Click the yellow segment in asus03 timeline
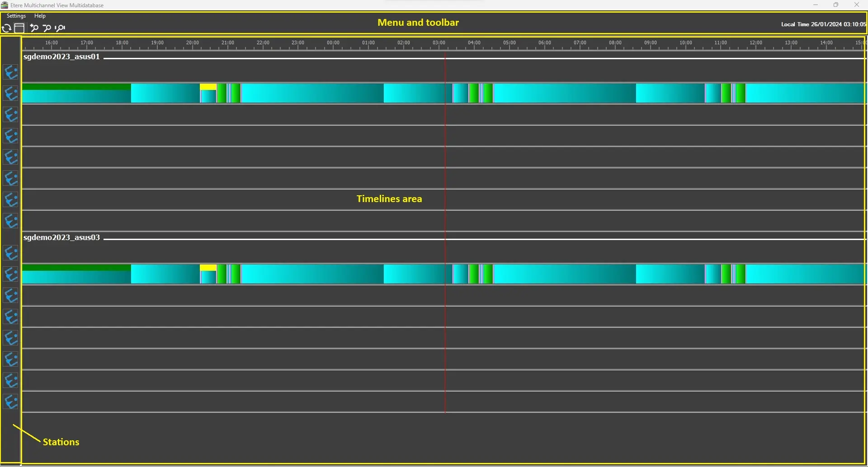The width and height of the screenshot is (868, 467). tap(208, 268)
